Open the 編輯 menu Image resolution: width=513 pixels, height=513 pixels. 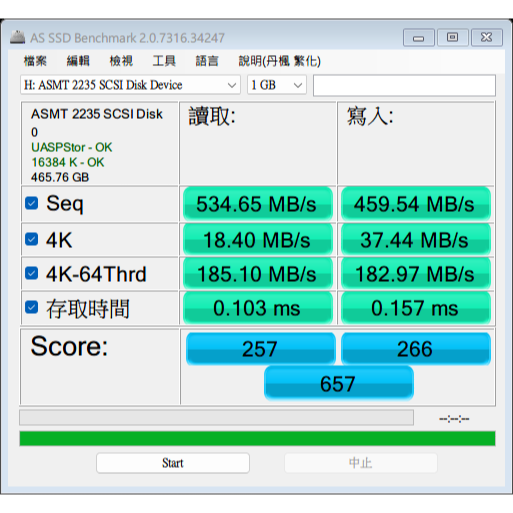[x=78, y=61]
